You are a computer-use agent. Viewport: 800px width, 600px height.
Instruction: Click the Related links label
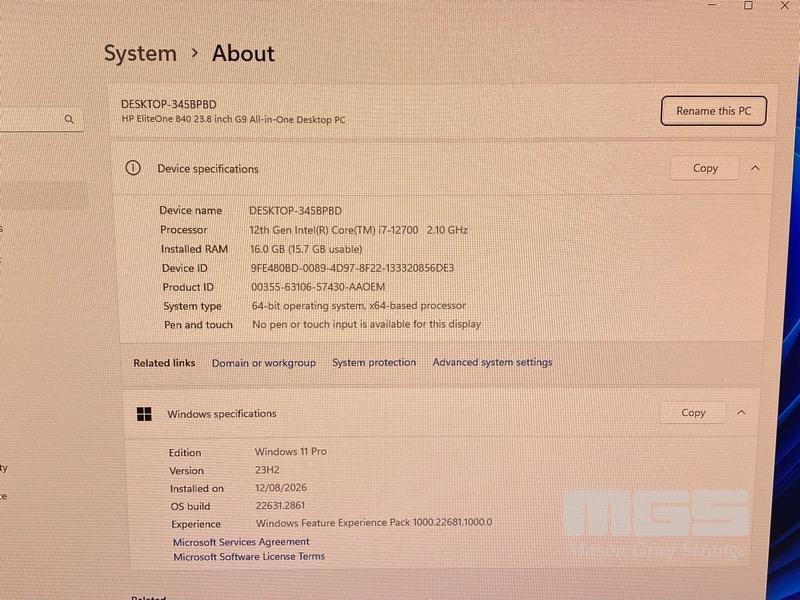[164, 363]
